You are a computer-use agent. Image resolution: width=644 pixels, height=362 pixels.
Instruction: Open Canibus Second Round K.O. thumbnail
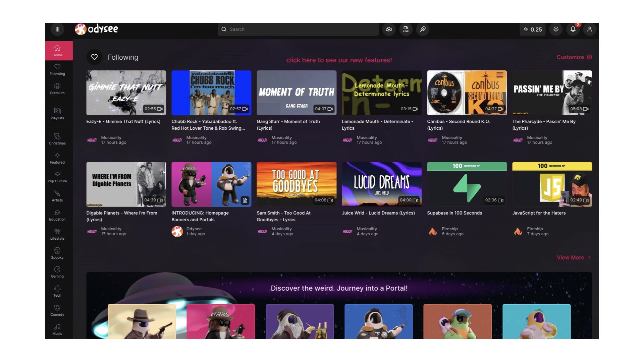click(x=467, y=93)
